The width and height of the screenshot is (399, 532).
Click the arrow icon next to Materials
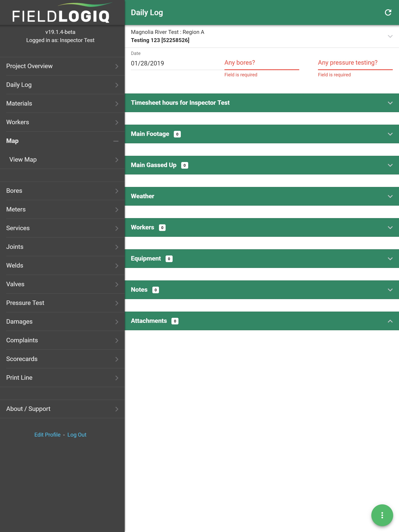(117, 104)
